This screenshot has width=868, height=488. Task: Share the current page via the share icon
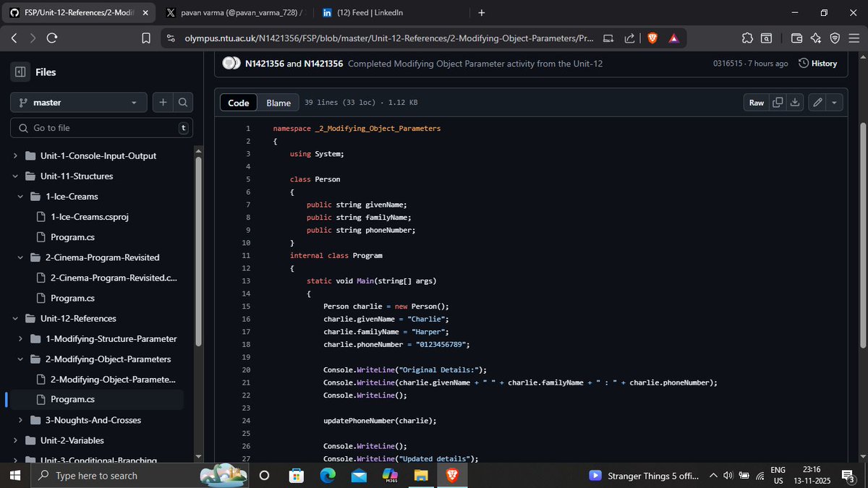629,38
